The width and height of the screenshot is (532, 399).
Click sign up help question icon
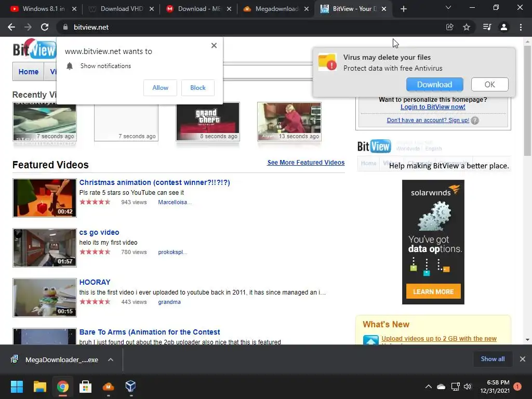click(475, 121)
